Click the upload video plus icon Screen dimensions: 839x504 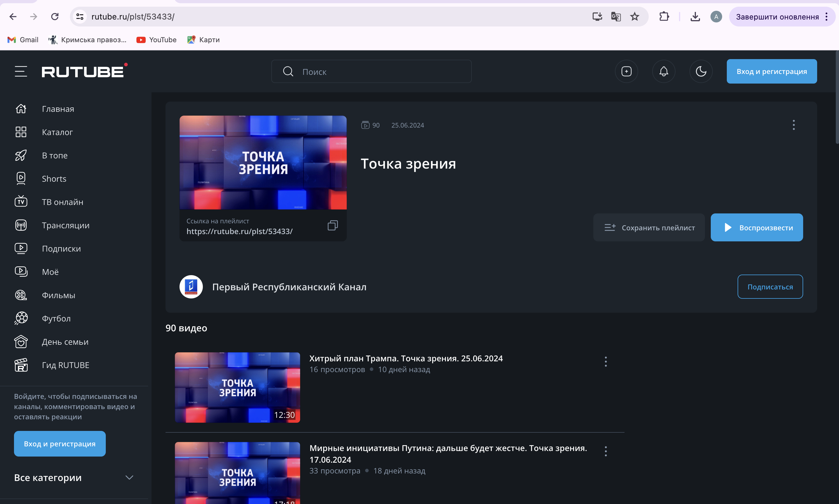(x=626, y=71)
